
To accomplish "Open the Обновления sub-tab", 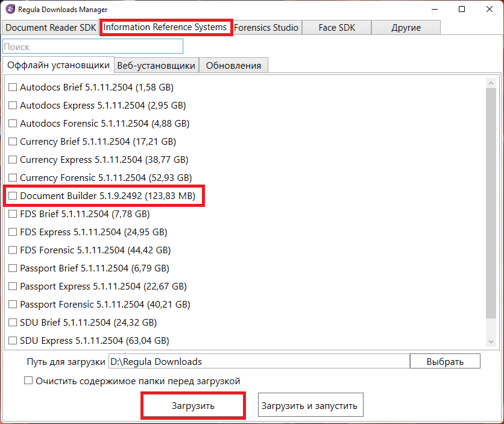I will [233, 66].
